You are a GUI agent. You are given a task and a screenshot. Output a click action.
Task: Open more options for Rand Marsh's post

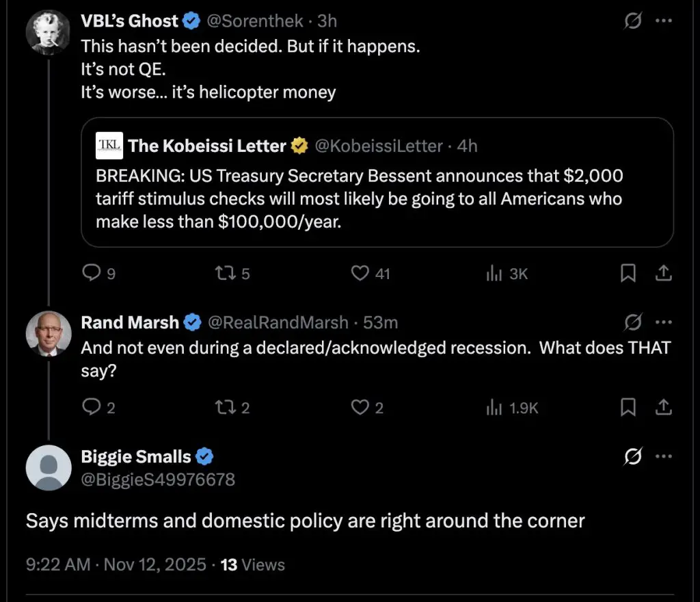tap(663, 322)
